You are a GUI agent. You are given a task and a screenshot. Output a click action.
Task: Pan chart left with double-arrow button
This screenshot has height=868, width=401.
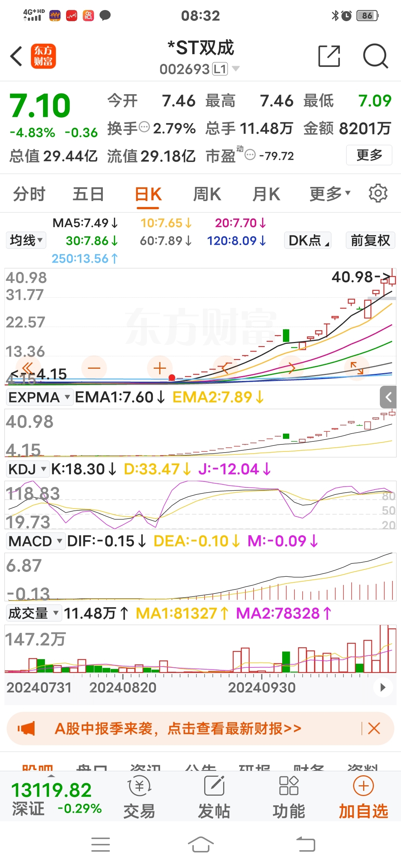[x=28, y=368]
